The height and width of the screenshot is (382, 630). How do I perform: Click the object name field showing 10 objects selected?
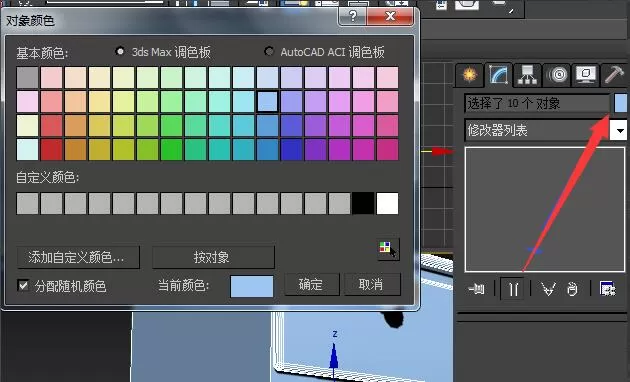[538, 103]
